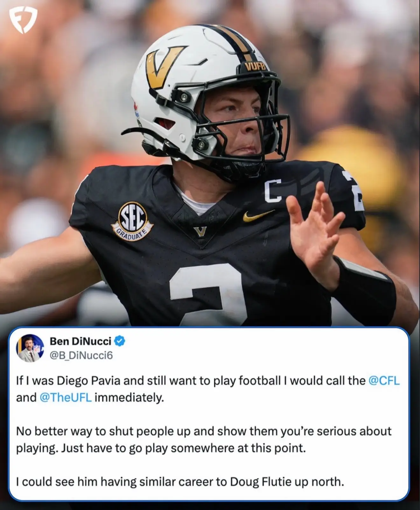Click the tweet sentence mentioning Doug Flutie
Viewport: 420px width, 510px height.
tap(180, 482)
